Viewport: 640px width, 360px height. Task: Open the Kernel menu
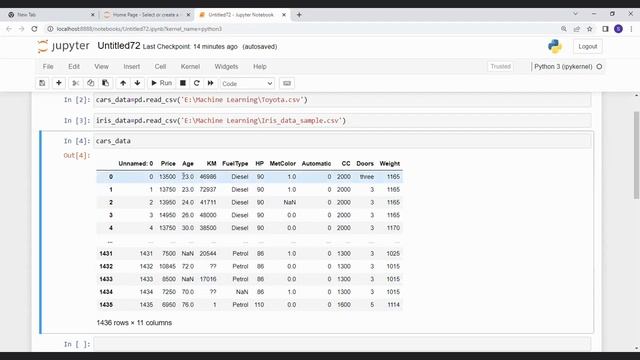coord(190,67)
